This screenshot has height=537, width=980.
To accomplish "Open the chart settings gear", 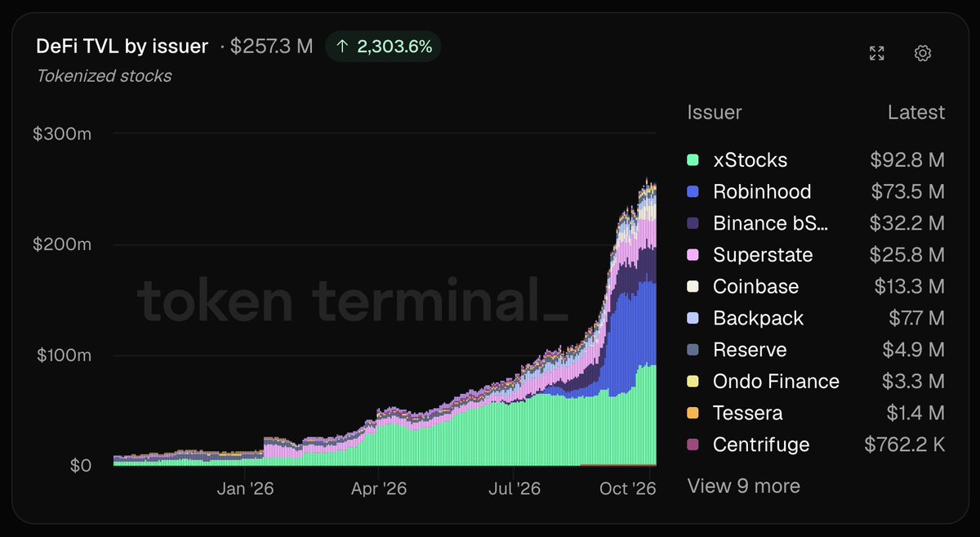I will (923, 53).
